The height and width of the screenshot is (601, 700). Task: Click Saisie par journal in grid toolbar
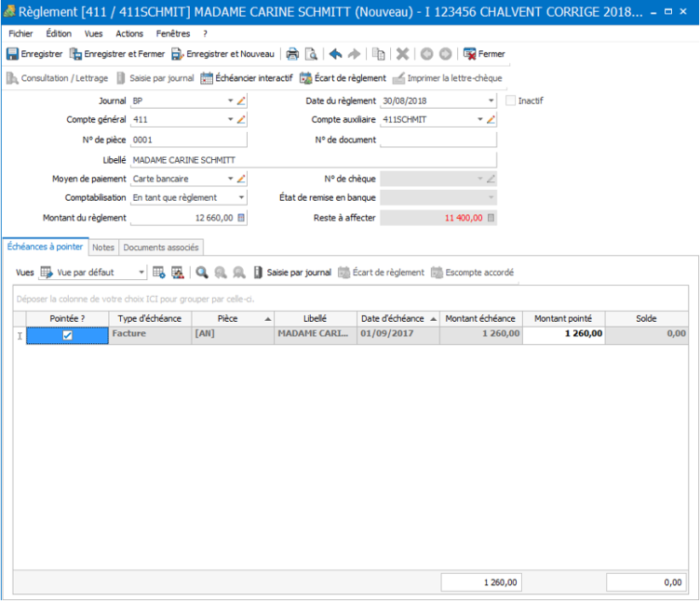292,273
